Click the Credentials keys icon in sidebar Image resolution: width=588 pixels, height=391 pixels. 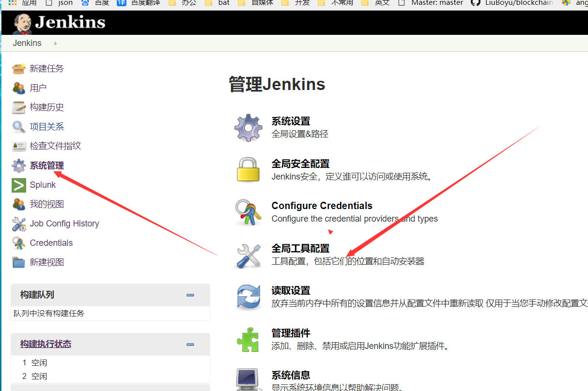tap(18, 243)
